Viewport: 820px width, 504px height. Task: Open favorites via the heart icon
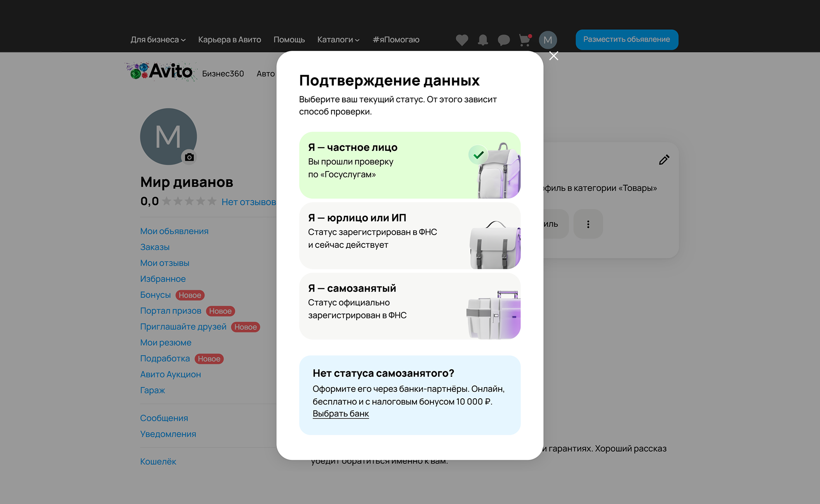(x=462, y=40)
